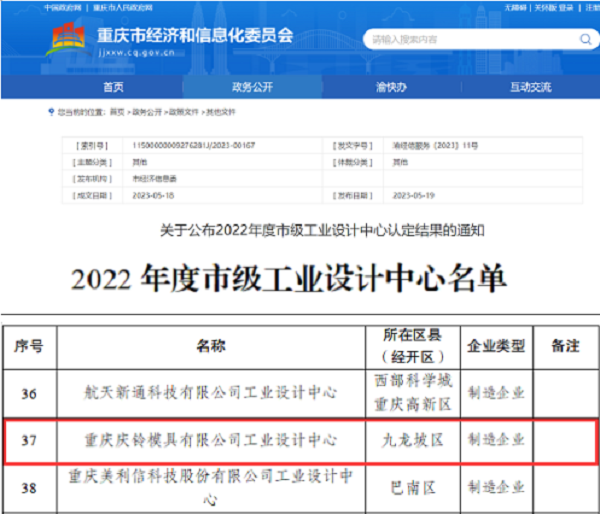
Task: Click the 无障碍 accessibility link
Action: click(515, 8)
